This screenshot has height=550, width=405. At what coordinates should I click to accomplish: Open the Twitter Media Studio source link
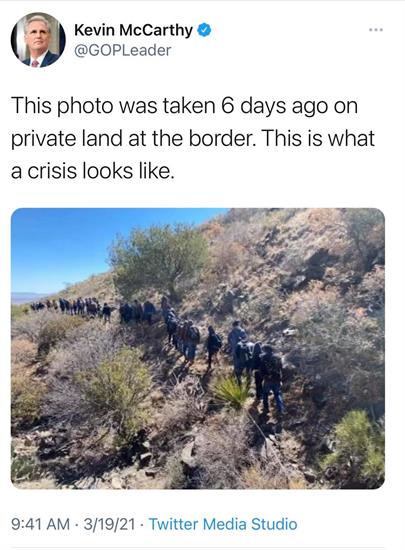(x=223, y=524)
